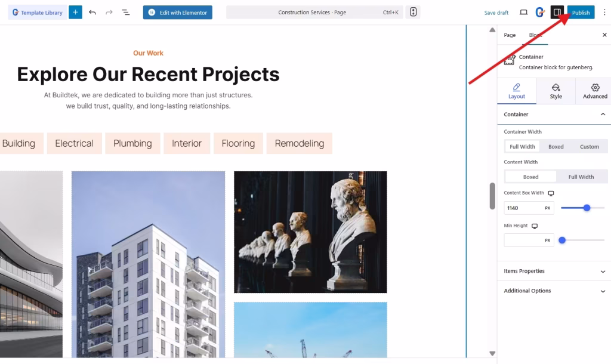Switch to the Page tab

point(510,35)
